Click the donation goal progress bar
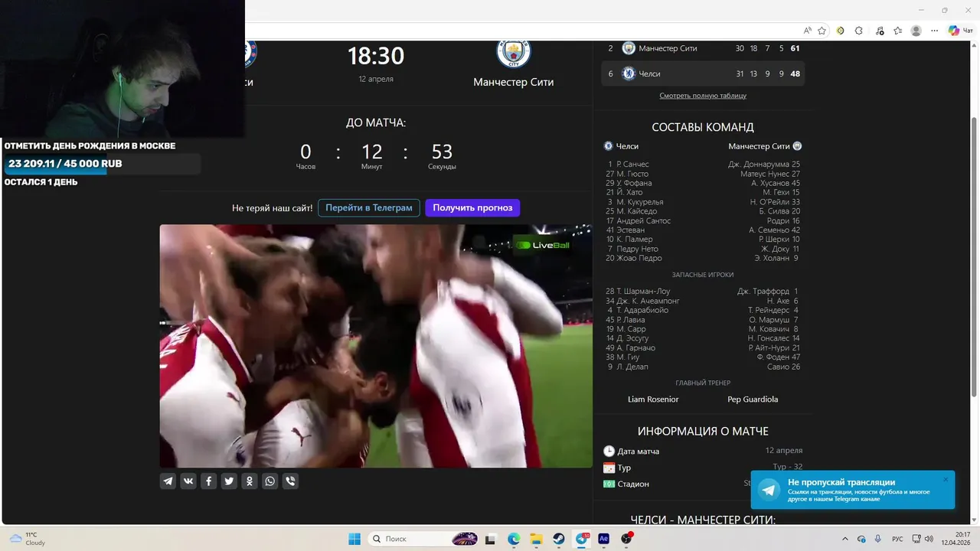Viewport: 980px width, 551px height. pyautogui.click(x=103, y=164)
